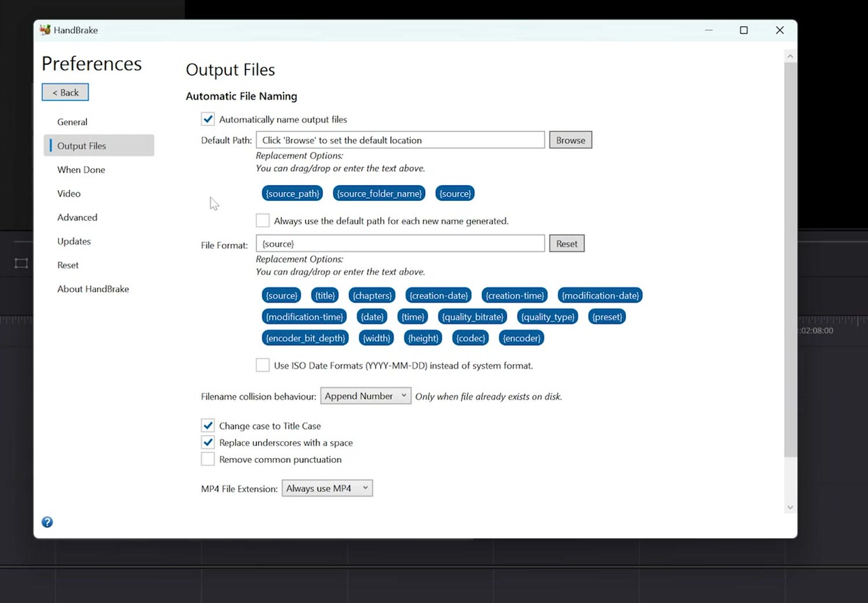Click the vertical scrollbar thumb

(790, 260)
